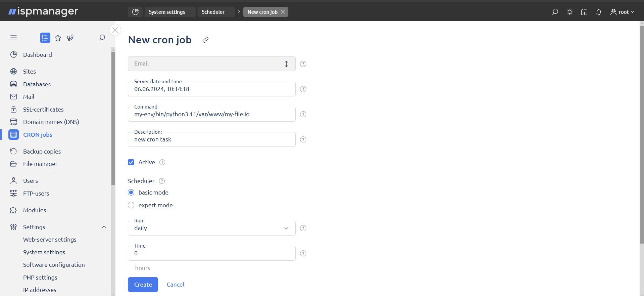Show help for Email field
Viewport: 644px width, 296px height.
point(303,64)
